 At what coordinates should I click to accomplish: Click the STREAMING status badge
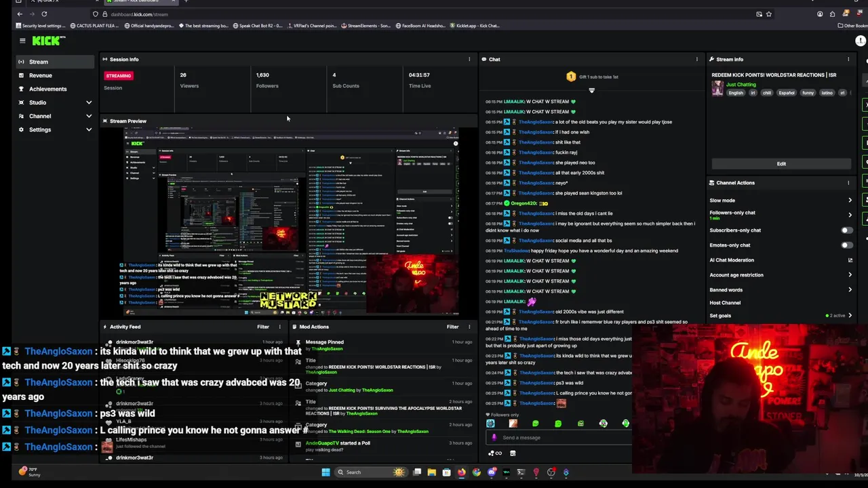click(118, 76)
